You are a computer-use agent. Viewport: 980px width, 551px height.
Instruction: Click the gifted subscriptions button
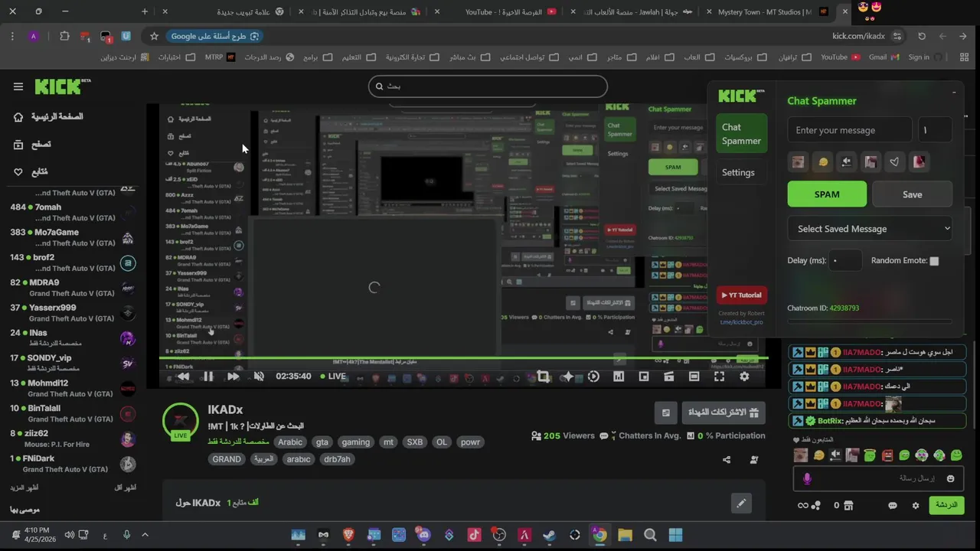click(724, 412)
